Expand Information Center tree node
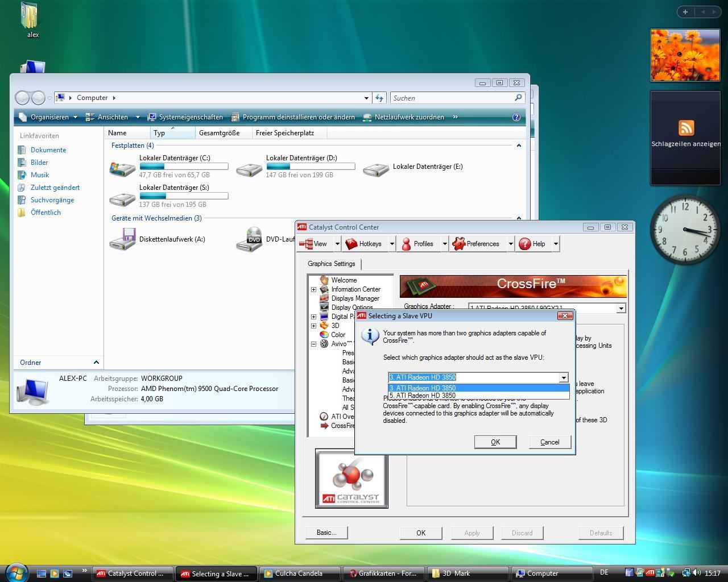Image resolution: width=728 pixels, height=582 pixels. [313, 289]
